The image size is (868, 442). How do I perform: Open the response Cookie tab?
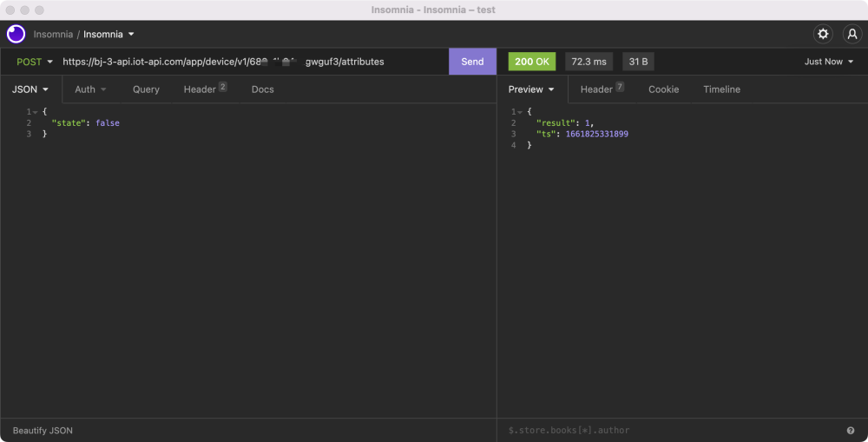664,89
